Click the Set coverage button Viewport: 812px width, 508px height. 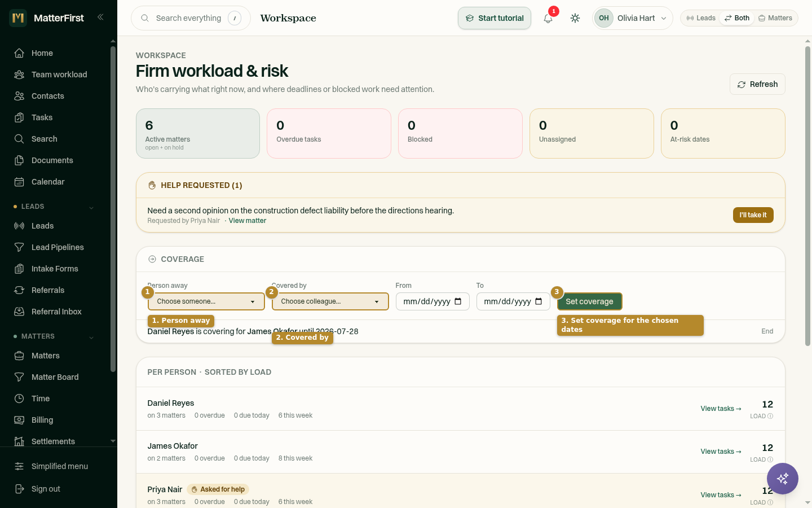tap(589, 301)
